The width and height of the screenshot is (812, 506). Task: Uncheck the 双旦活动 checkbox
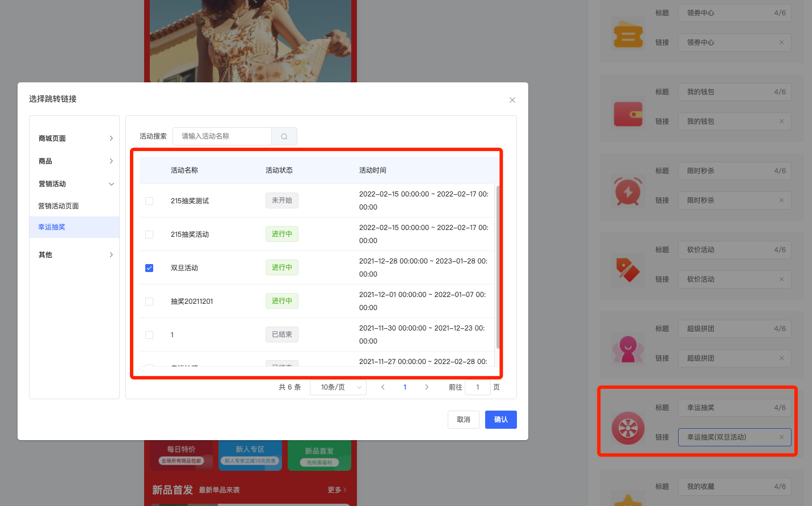[149, 268]
